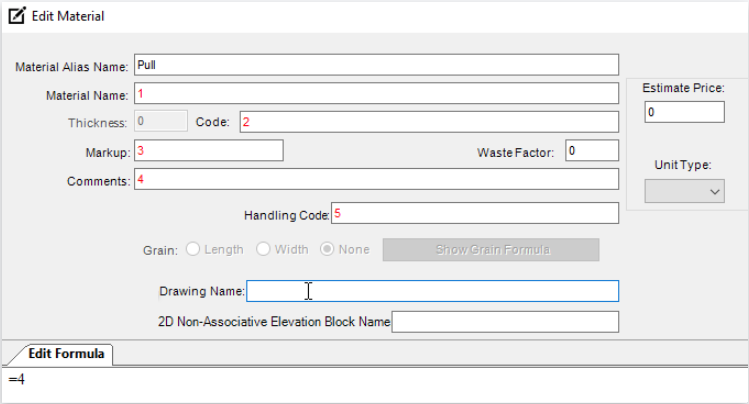749x404 pixels.
Task: Click the formula text area showing =4
Action: point(374,385)
